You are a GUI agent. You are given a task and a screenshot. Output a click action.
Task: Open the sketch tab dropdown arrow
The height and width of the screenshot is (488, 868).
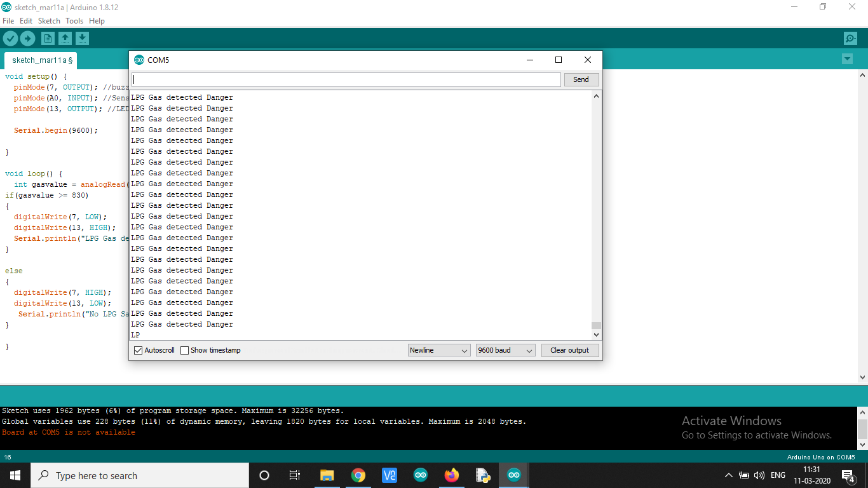pos(847,59)
